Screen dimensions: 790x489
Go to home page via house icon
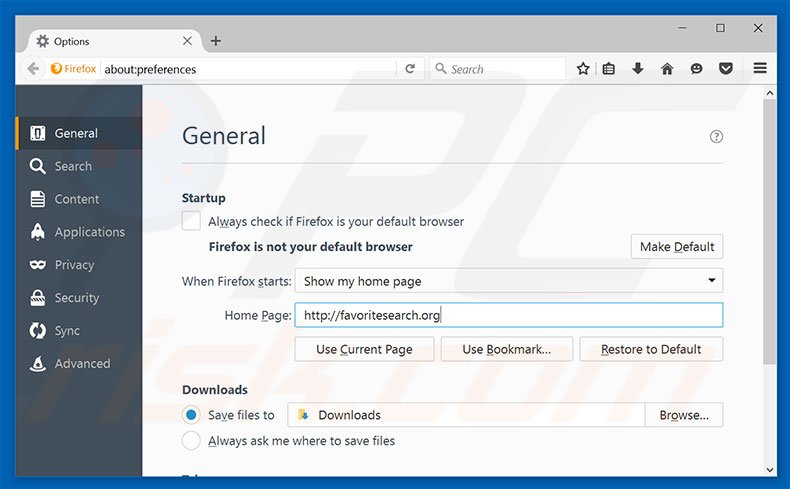tap(667, 68)
